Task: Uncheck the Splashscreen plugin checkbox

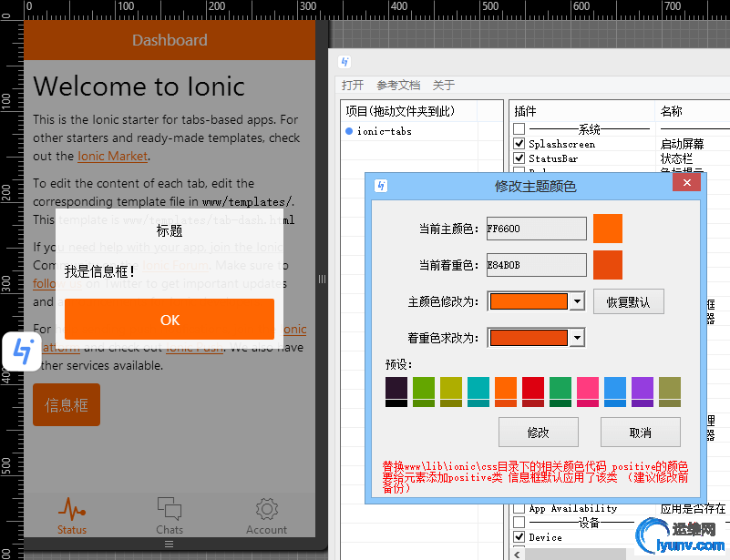Action: (x=519, y=143)
